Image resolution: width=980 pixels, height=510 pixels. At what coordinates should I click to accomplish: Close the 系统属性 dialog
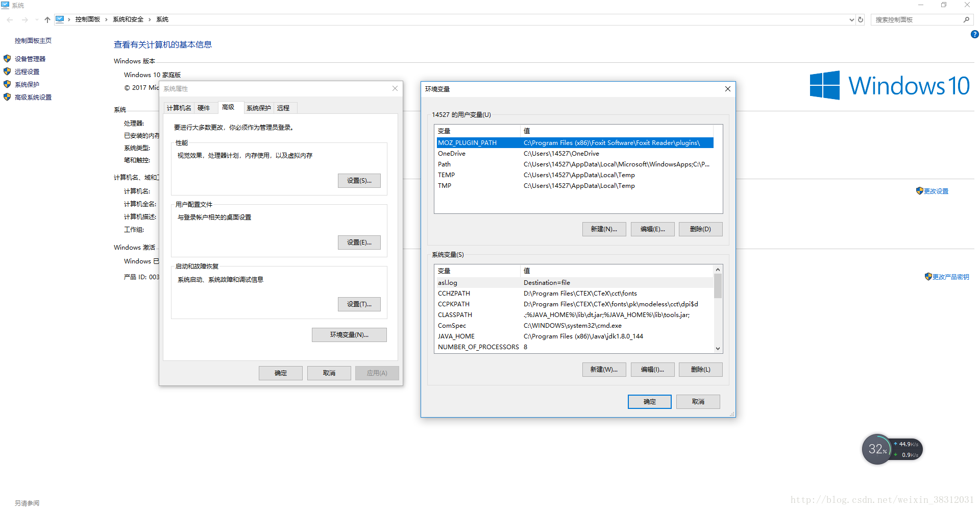(x=395, y=88)
